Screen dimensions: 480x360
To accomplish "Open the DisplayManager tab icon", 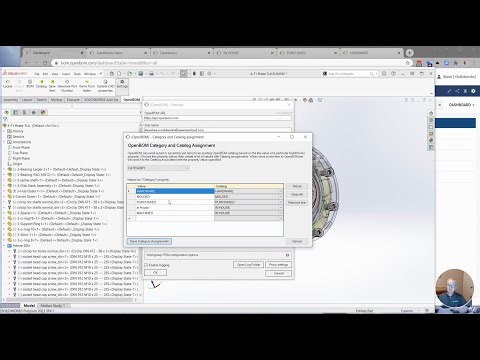I will coord(42,113).
